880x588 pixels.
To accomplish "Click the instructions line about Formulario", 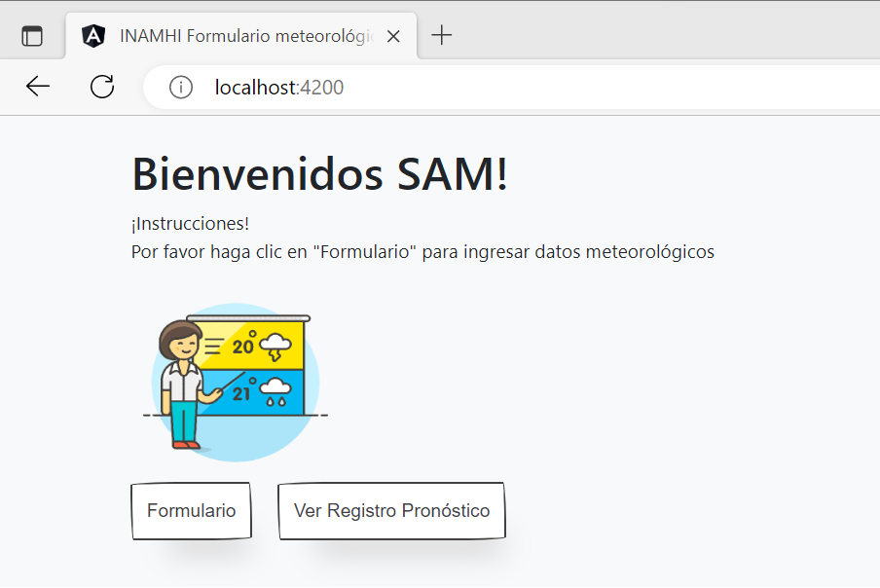I will coord(423,251).
